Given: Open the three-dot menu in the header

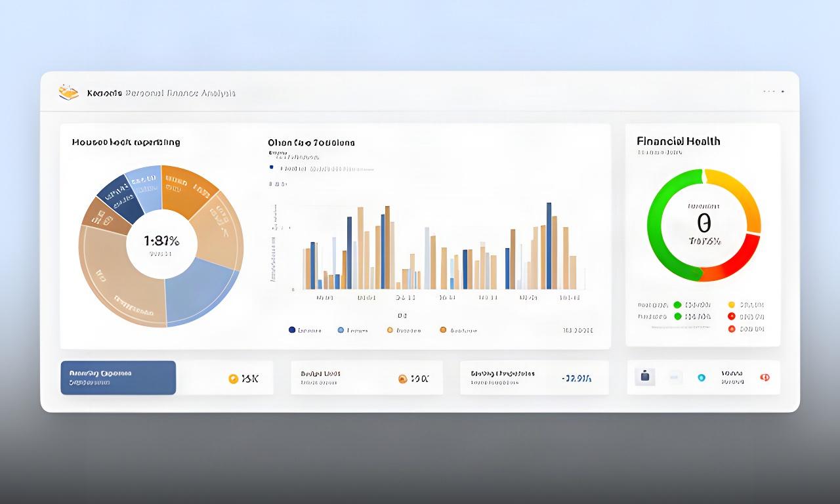Looking at the screenshot, I should pos(772,92).
